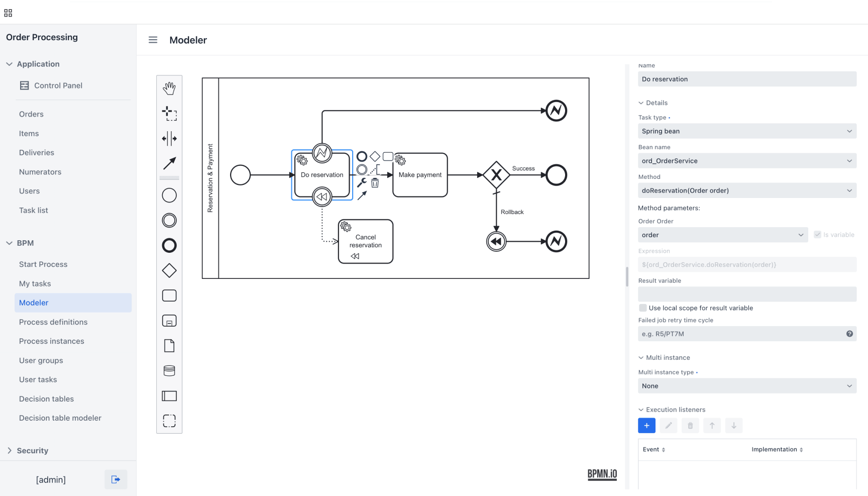868x496 pixels.
Task: Enable local scope for result variable
Action: pyautogui.click(x=642, y=308)
